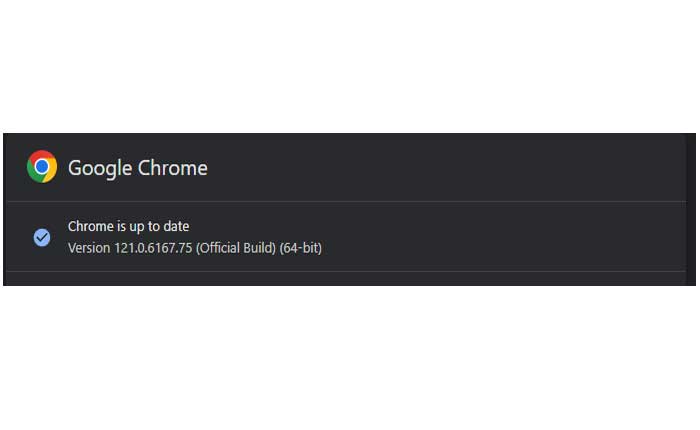Click the scrollbar strip on the right edge
The height and width of the screenshot is (430, 700).
click(x=690, y=208)
